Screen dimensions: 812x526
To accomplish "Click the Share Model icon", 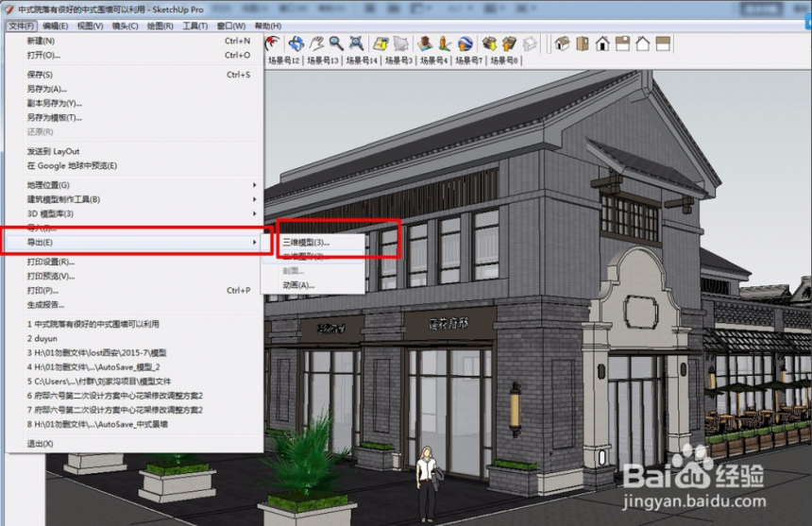I will tap(509, 43).
